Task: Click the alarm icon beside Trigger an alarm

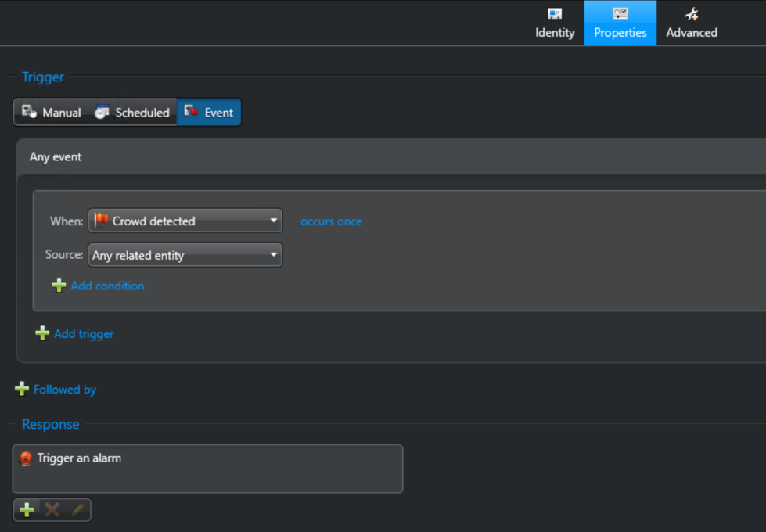Action: click(x=26, y=458)
